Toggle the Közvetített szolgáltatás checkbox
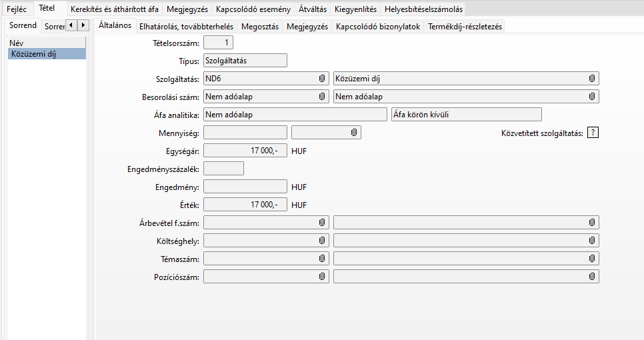The height and width of the screenshot is (340, 644). click(x=593, y=133)
